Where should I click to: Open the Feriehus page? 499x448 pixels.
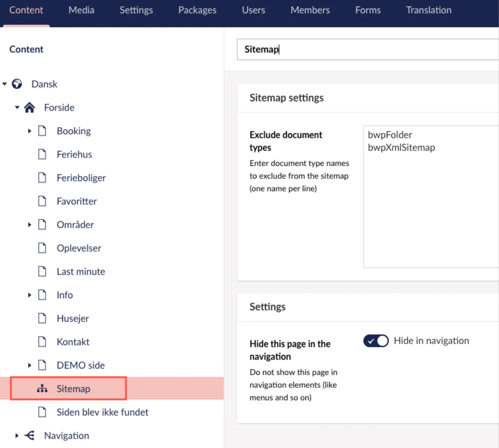tap(74, 154)
